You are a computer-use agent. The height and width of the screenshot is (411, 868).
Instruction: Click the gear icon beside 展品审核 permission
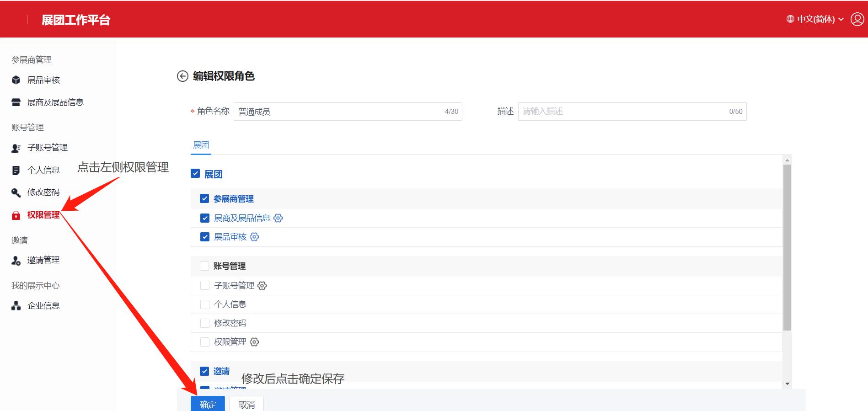(254, 237)
